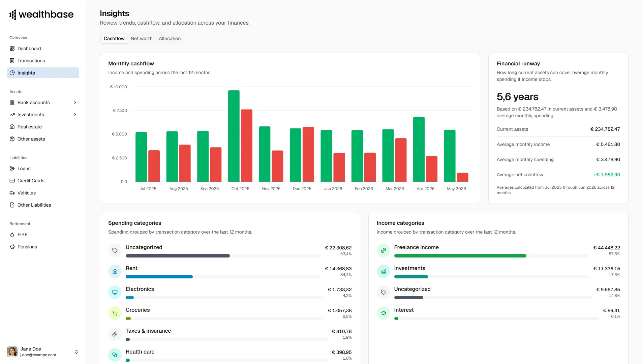The image size is (642, 364).
Task: Click the Insights pie chart icon
Action: 12,73
